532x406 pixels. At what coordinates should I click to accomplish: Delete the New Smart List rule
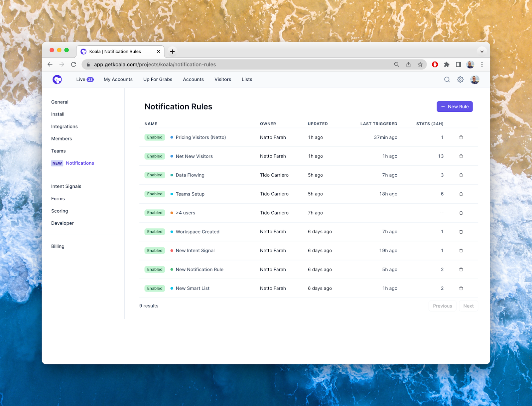pyautogui.click(x=461, y=289)
